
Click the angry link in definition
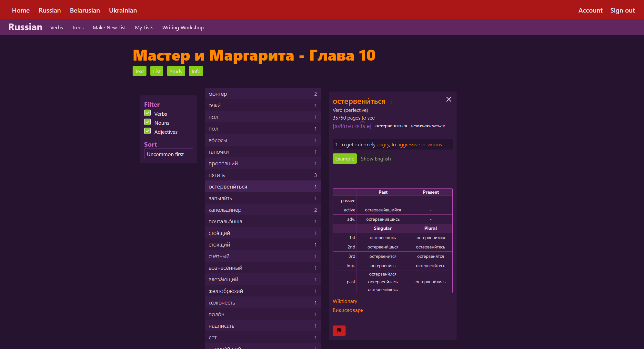click(383, 145)
